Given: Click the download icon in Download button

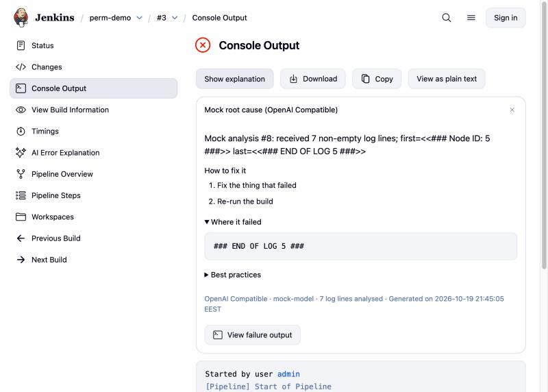Looking at the screenshot, I should pyautogui.click(x=294, y=79).
